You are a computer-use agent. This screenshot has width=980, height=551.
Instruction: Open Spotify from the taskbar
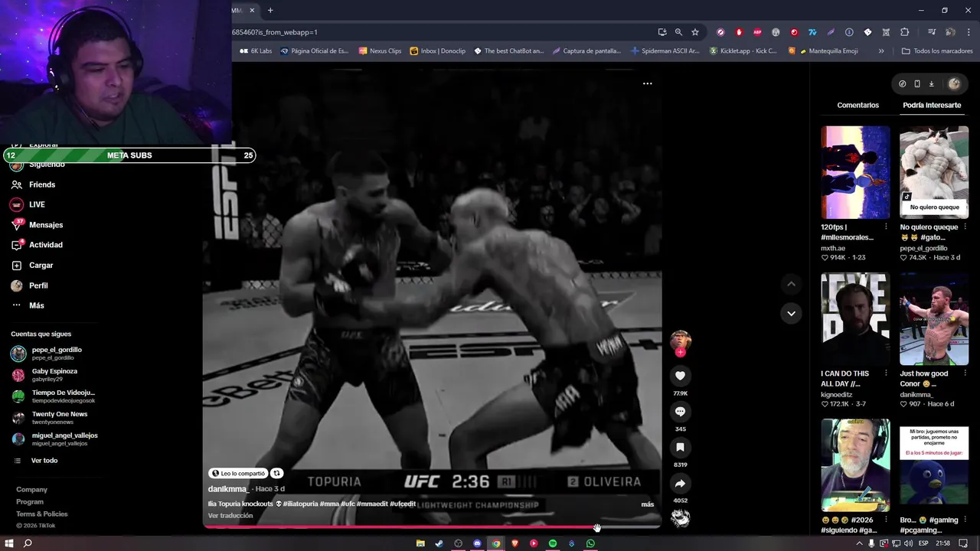coord(553,543)
